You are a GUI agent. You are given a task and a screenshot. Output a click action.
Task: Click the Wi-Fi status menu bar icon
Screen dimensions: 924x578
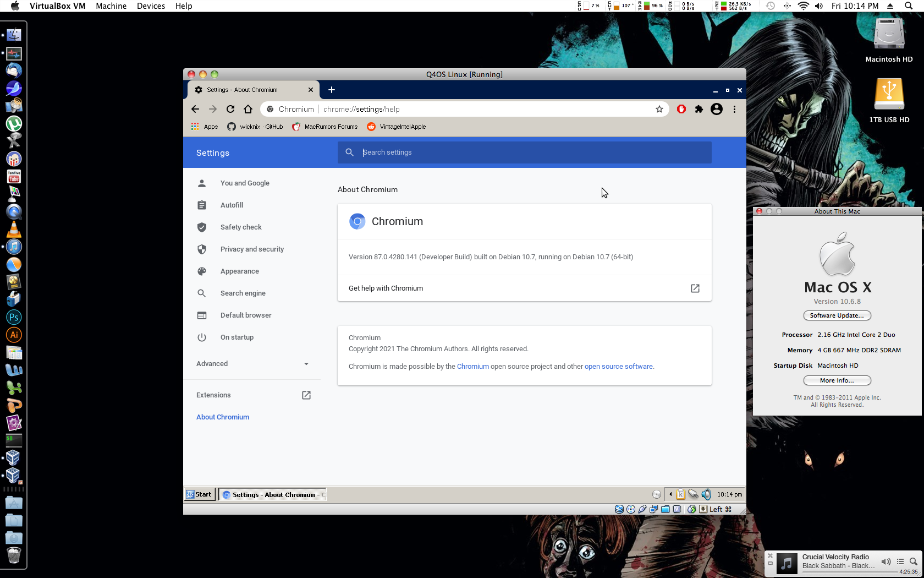click(x=804, y=6)
